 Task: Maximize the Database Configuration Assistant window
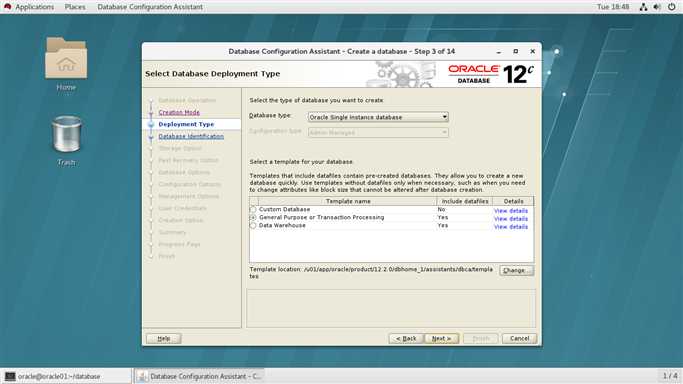tap(516, 51)
